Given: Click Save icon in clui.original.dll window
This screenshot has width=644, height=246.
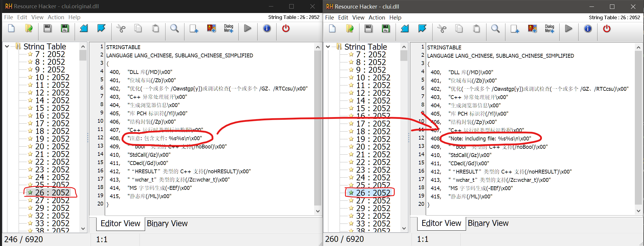Looking at the screenshot, I should 47,29.
